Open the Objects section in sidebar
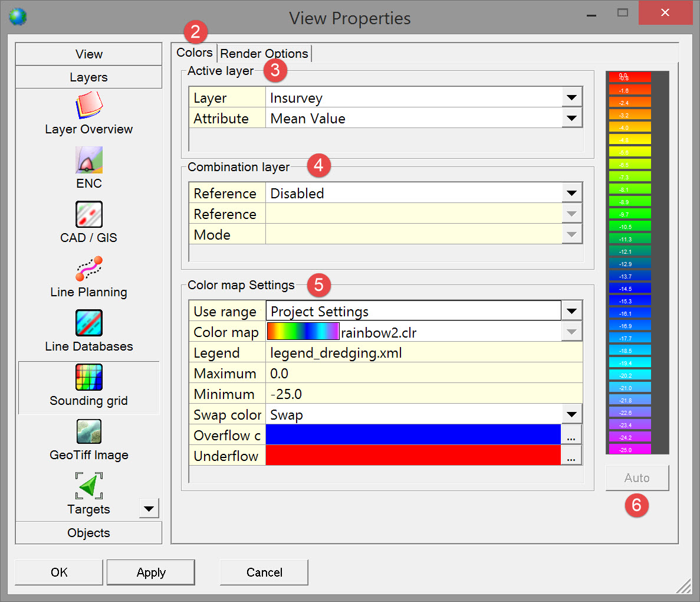The width and height of the screenshot is (700, 602). (88, 533)
